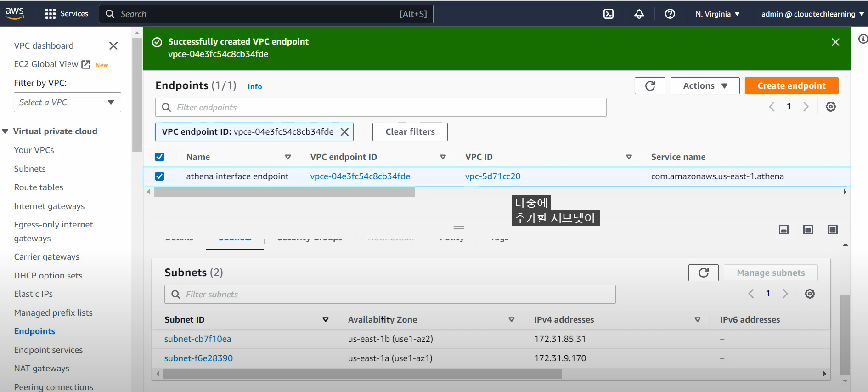Click the horizontal scrollbar of the subnets table
Viewport: 868px width, 392px height.
pos(362,375)
